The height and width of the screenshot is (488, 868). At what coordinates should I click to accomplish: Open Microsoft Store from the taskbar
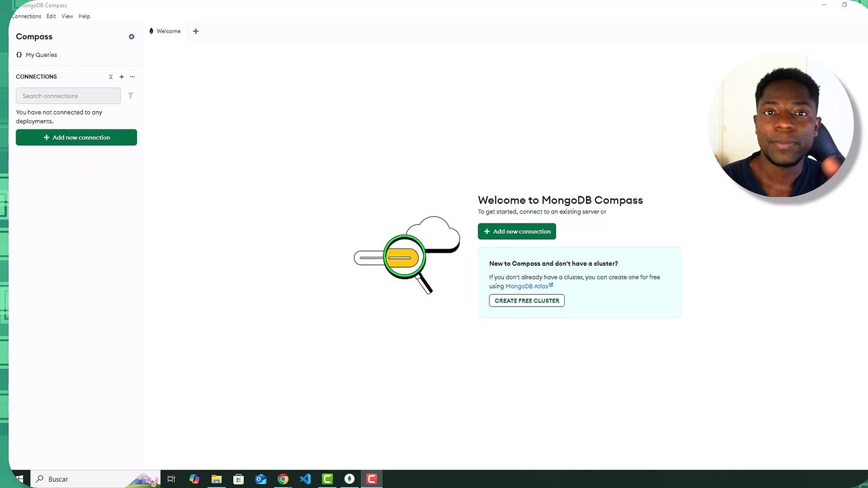[x=239, y=479]
